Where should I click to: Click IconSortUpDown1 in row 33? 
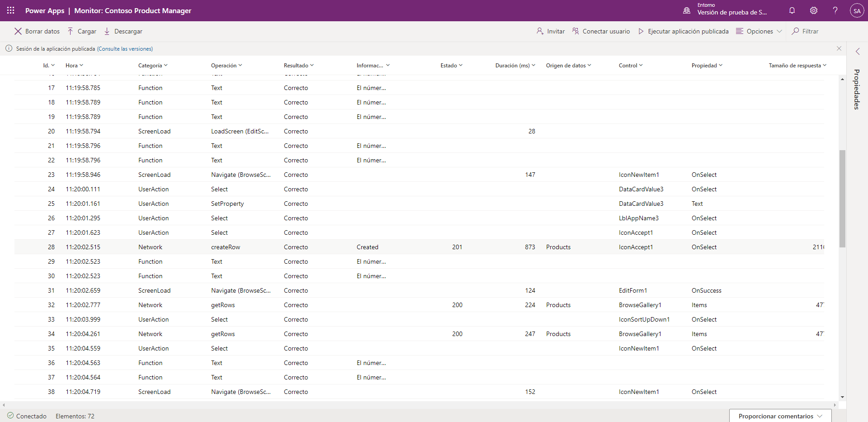pyautogui.click(x=644, y=319)
